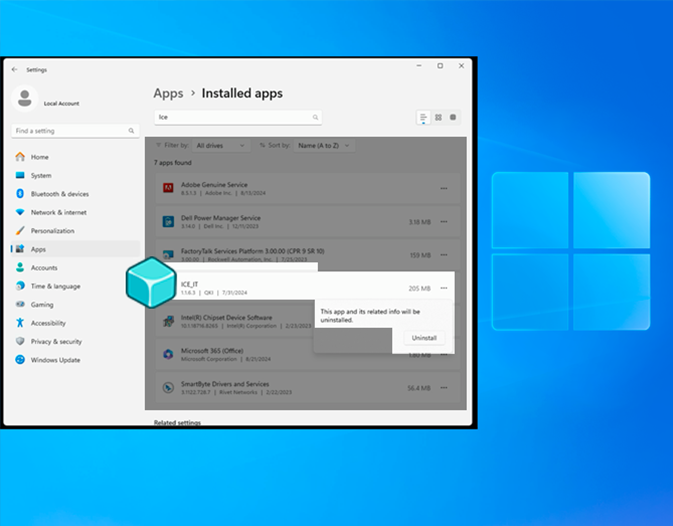Select the ICE_IT app name text
This screenshot has width=673, height=526.
pyautogui.click(x=189, y=284)
